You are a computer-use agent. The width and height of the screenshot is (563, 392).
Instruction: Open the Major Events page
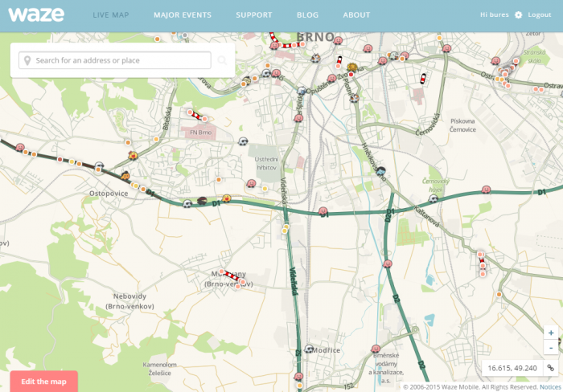(x=183, y=15)
